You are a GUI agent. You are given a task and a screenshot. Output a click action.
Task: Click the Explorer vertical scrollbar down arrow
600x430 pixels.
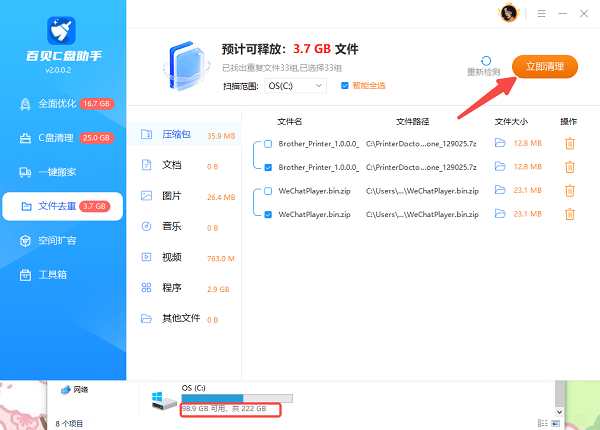559,412
